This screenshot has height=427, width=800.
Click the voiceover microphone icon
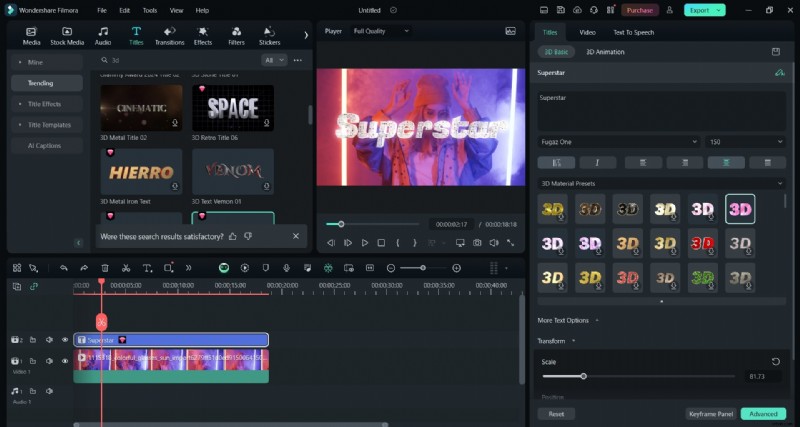[287, 268]
